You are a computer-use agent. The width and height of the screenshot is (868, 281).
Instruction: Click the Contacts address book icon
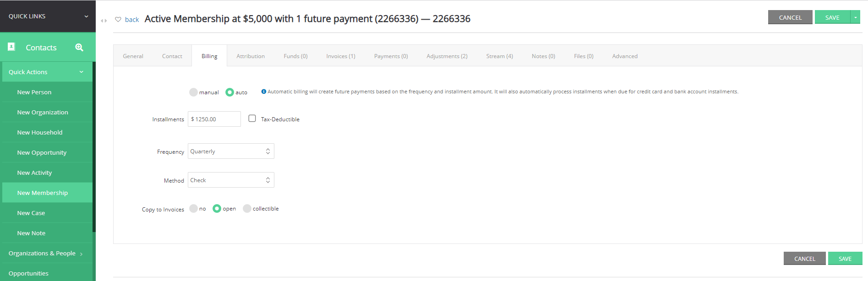(x=12, y=47)
